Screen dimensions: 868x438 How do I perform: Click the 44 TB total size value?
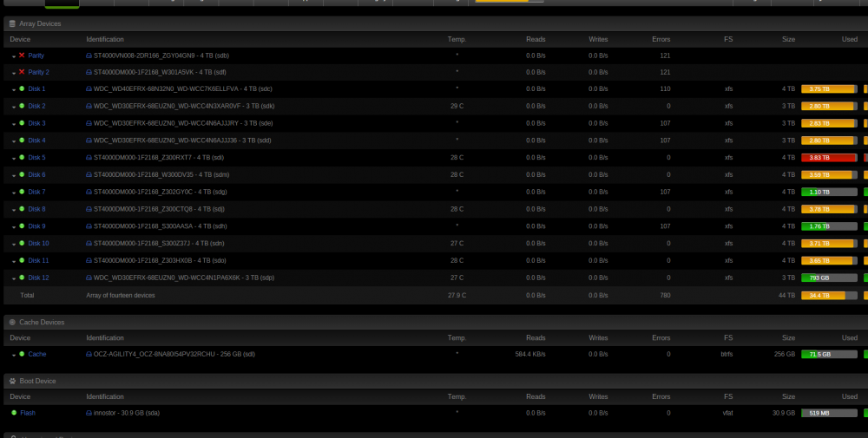tap(786, 295)
